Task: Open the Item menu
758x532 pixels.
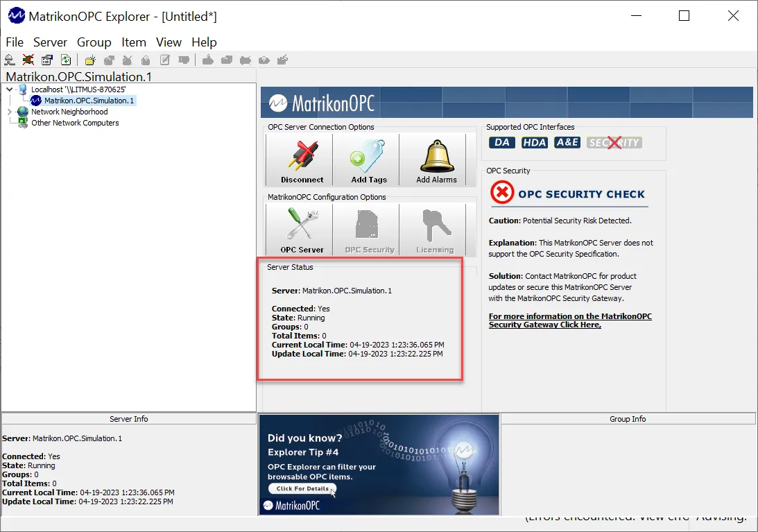Action: click(x=133, y=42)
